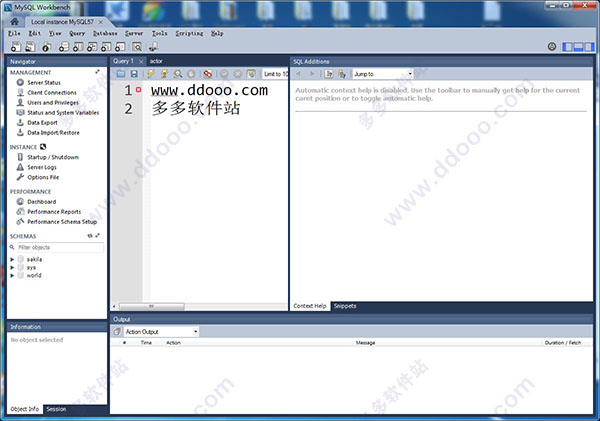This screenshot has height=421, width=600.
Task: Toggle the left sidebar panel visibility
Action: (x=567, y=47)
